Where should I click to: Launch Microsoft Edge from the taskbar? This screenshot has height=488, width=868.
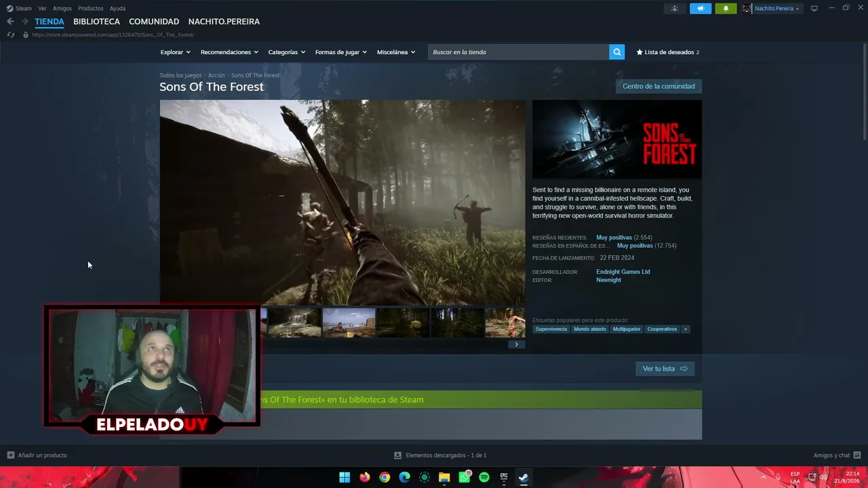(x=405, y=477)
